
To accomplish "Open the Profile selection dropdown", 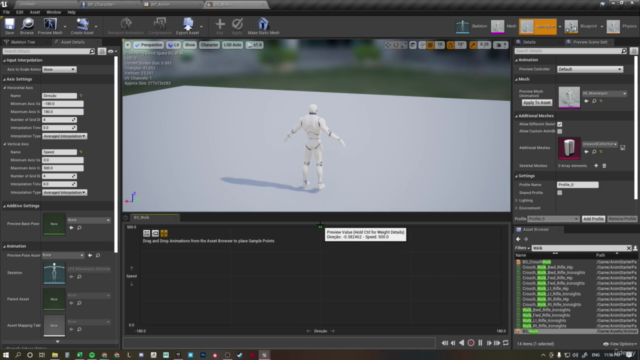I will click(553, 219).
